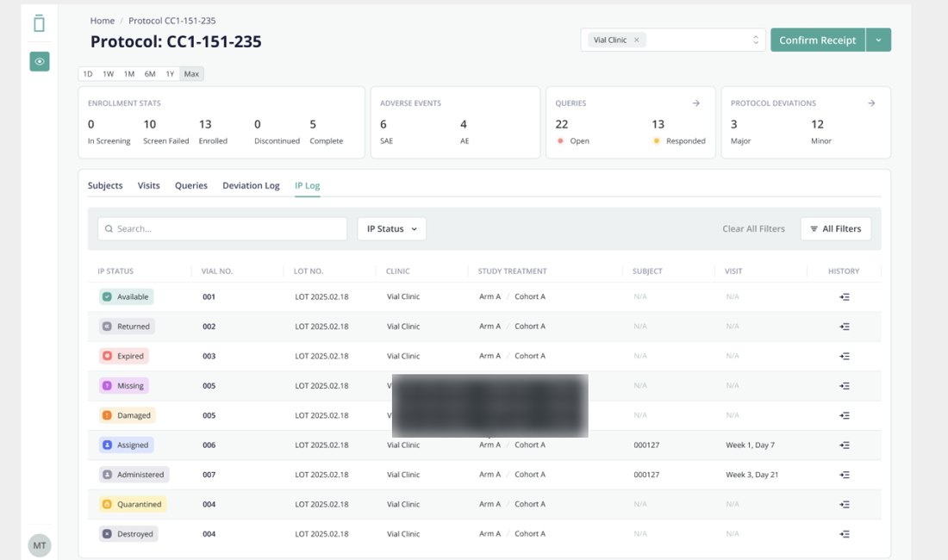This screenshot has width=948, height=560.
Task: Click the Protocol CC1-151-235 breadcrumb
Action: point(172,21)
